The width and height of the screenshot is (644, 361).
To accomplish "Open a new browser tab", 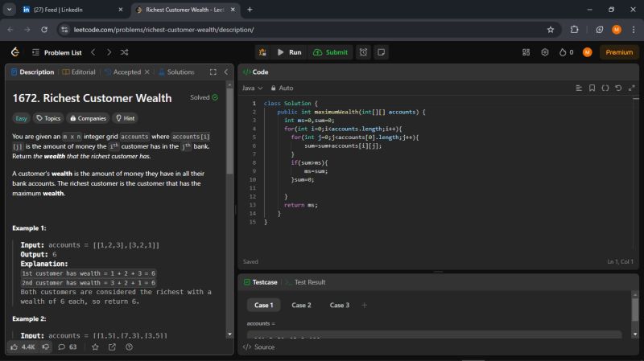I will (250, 10).
